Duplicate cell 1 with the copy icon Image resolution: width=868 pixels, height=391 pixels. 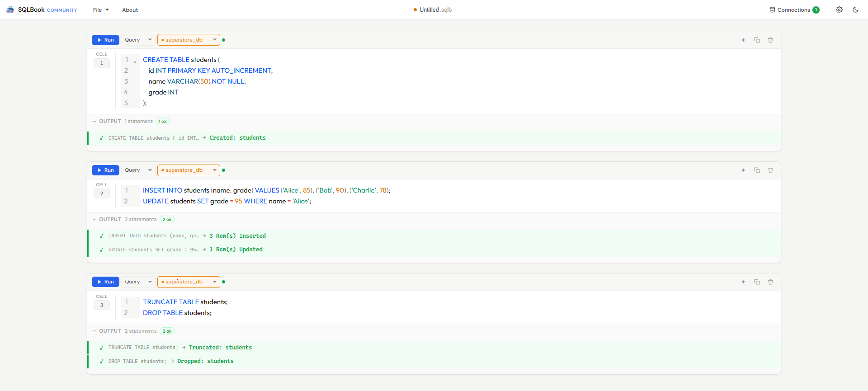click(757, 40)
